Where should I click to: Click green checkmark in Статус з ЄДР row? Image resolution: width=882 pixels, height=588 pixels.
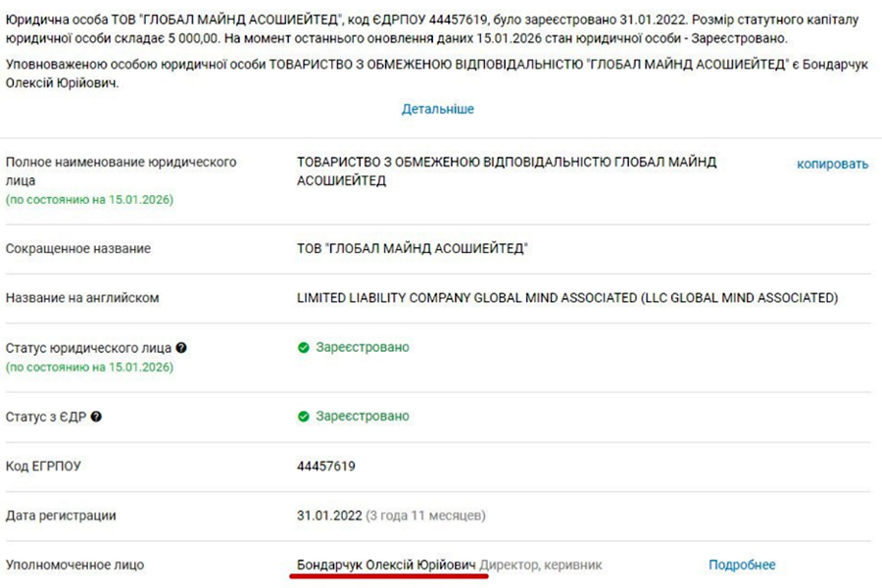tap(304, 416)
